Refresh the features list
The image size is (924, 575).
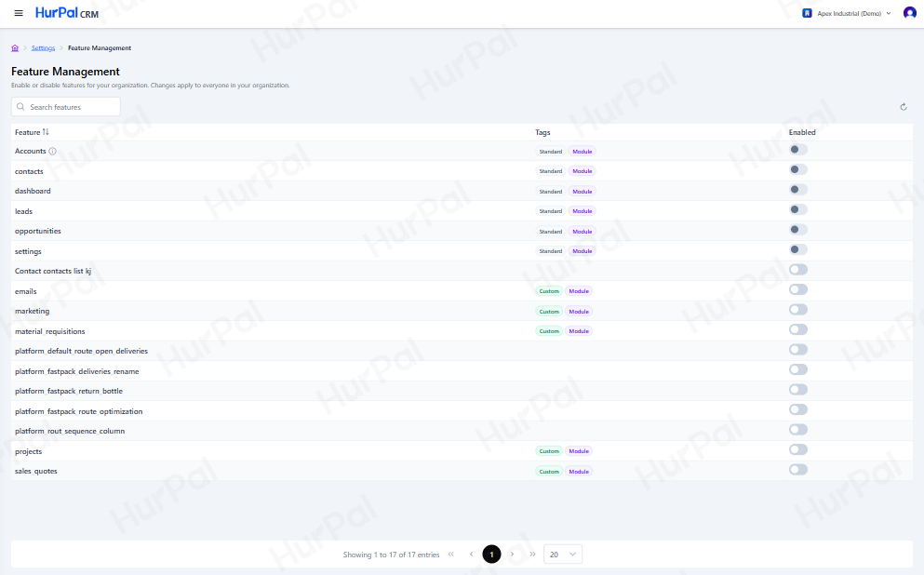(904, 107)
